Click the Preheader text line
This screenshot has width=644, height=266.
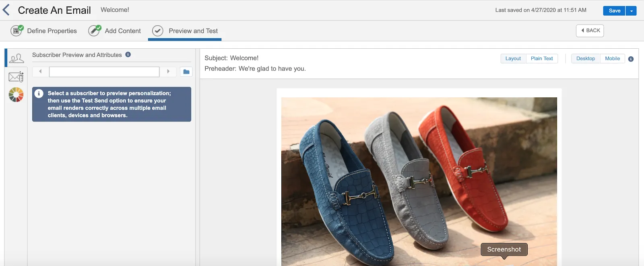(255, 69)
